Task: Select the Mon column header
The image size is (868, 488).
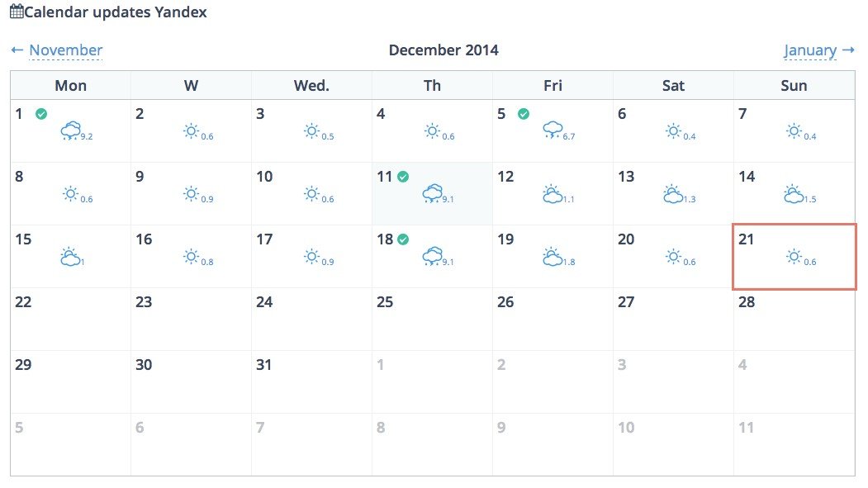Action: (70, 86)
